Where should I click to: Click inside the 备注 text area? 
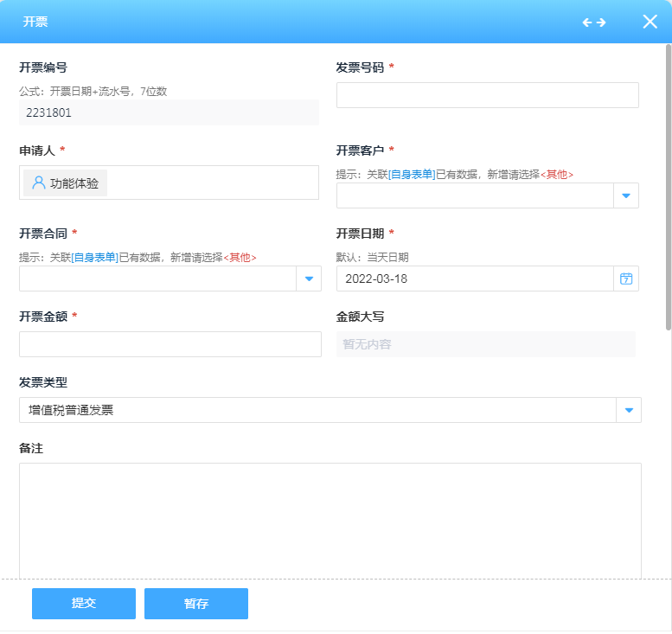point(330,519)
